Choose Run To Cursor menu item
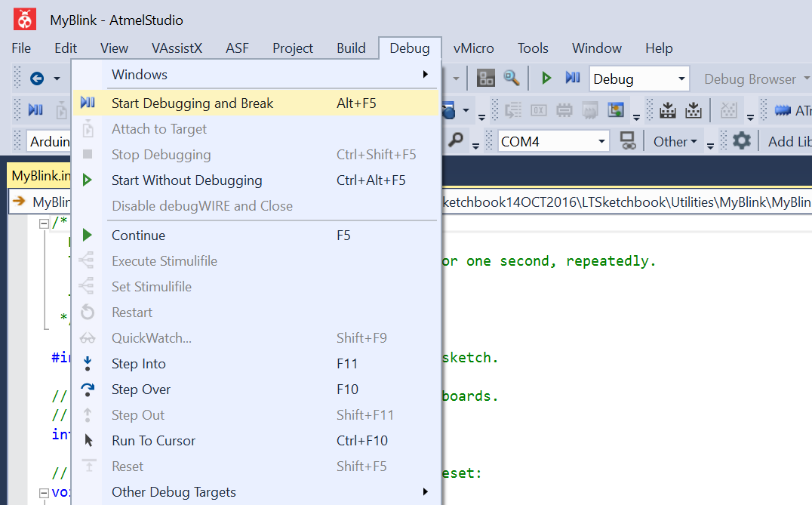 257,441
